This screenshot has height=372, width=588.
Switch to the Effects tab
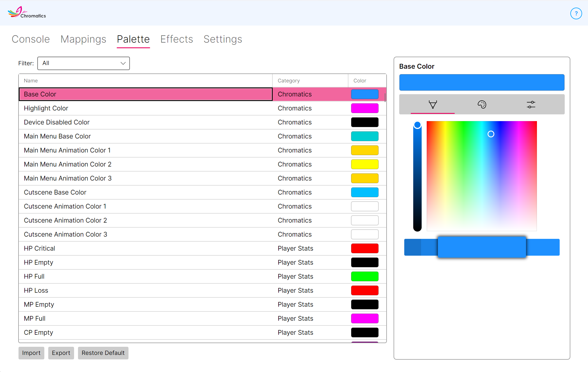177,39
